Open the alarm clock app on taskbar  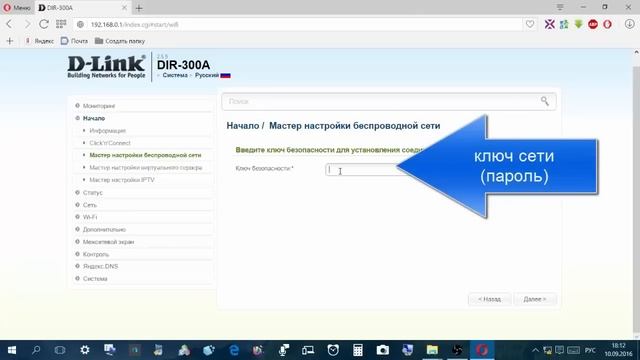pyautogui.click(x=333, y=350)
